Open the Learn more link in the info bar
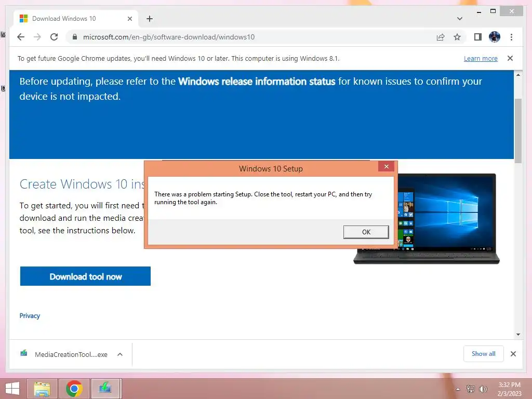 coord(481,58)
